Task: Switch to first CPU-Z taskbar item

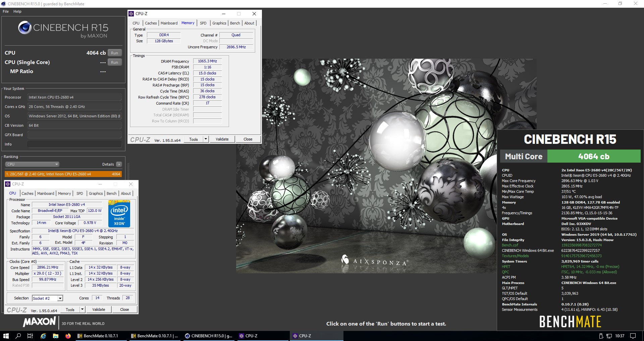Action: click(263, 336)
